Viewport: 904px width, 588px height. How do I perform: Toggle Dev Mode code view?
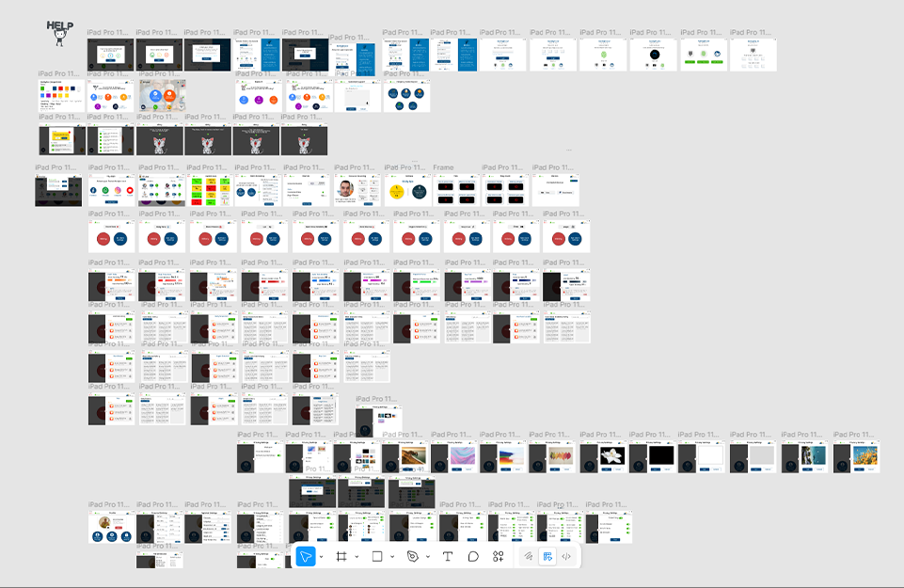click(x=566, y=556)
